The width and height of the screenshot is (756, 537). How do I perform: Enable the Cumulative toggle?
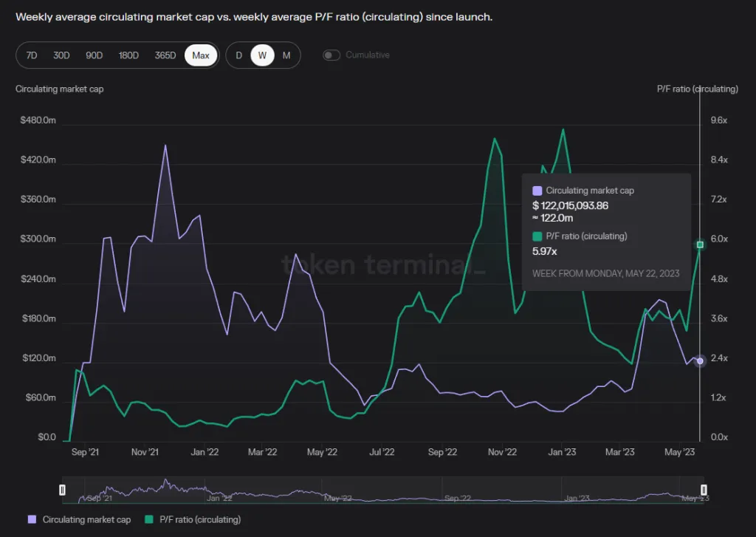point(331,55)
